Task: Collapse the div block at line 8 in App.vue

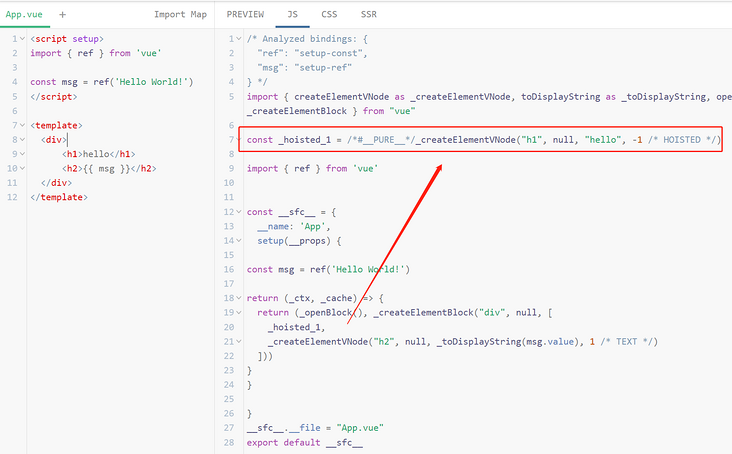Action: point(22,140)
